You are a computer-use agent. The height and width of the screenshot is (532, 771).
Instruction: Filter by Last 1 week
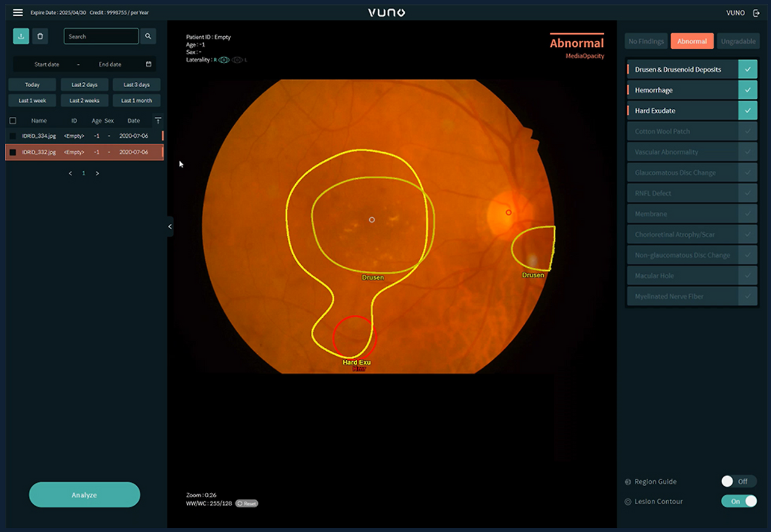[32, 101]
